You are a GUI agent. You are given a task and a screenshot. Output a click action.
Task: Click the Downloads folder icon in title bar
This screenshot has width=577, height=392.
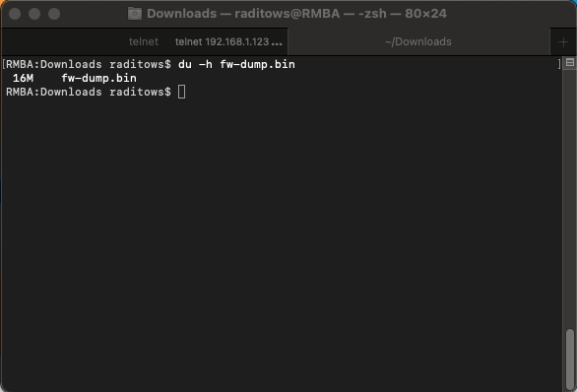pos(135,14)
